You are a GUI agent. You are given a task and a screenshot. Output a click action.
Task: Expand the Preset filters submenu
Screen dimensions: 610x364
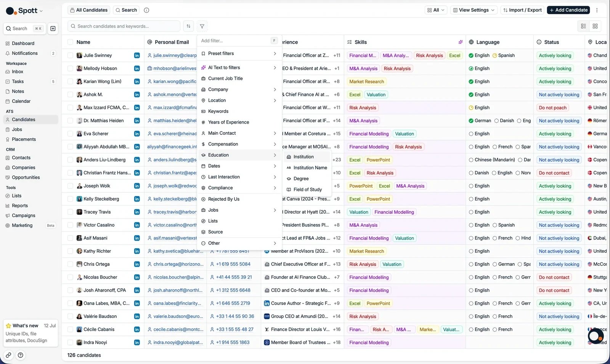click(x=239, y=54)
